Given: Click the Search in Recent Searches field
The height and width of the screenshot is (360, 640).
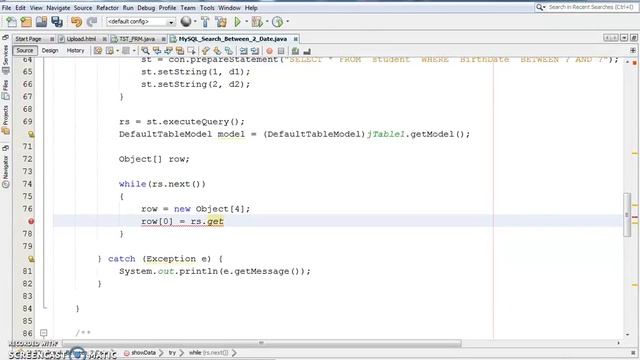Looking at the screenshot, I should pos(586,7).
